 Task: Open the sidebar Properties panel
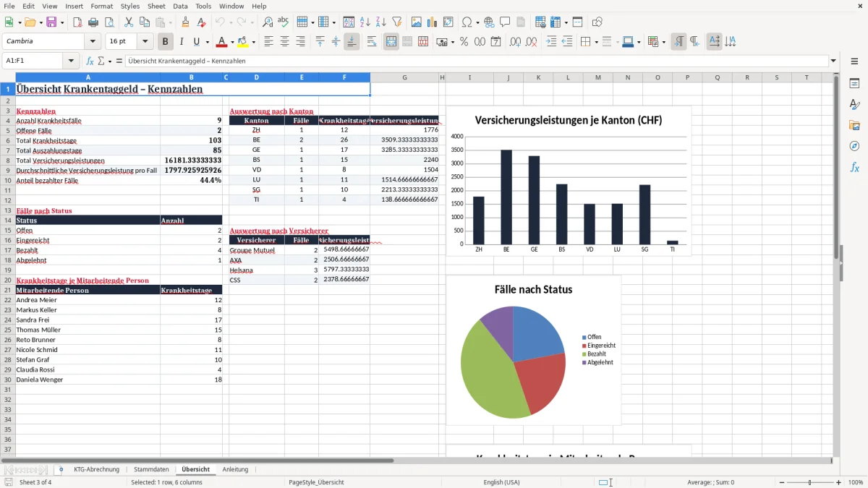coord(854,83)
